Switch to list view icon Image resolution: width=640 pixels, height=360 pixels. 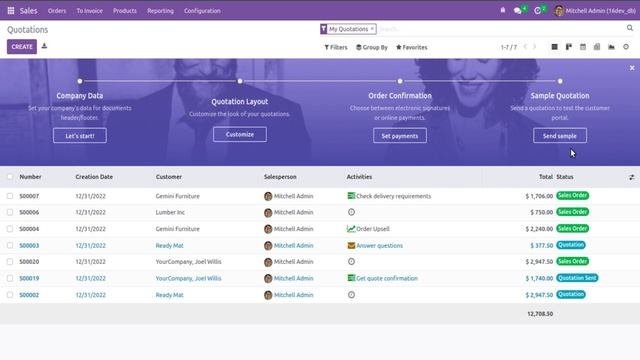tap(554, 47)
